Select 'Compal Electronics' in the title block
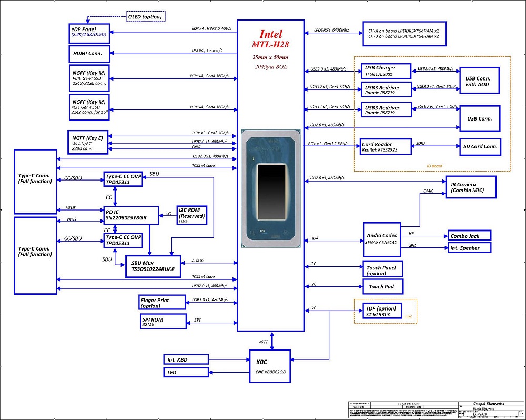Screen dimensions: 526x420 pyautogui.click(x=488, y=404)
